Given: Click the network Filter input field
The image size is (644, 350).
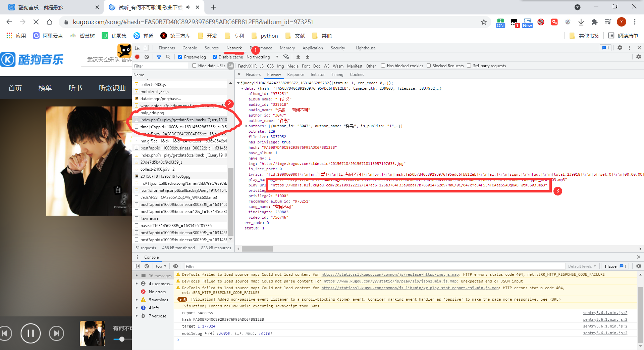Looking at the screenshot, I should [x=161, y=66].
